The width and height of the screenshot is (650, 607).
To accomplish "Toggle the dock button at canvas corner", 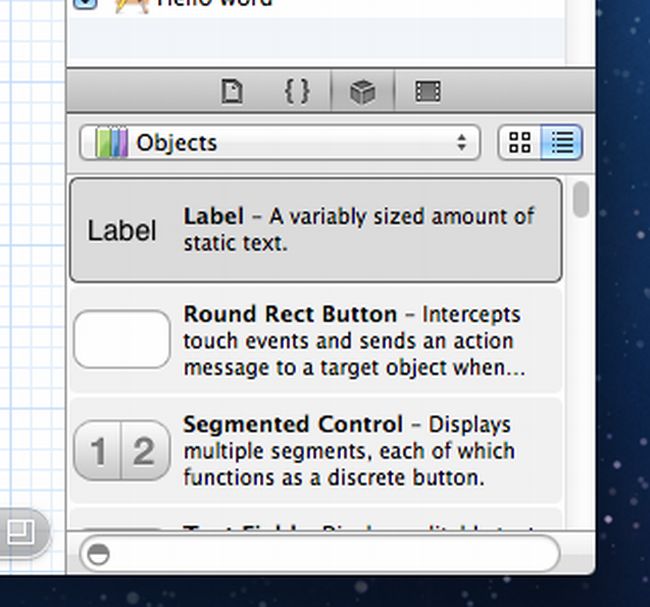I will 19,531.
